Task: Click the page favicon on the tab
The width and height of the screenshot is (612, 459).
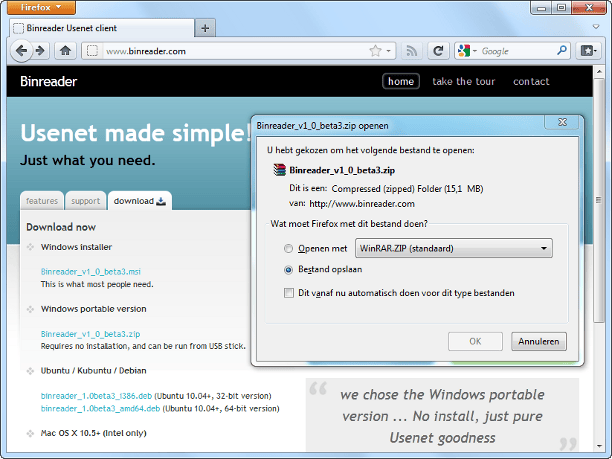Action: [18, 28]
